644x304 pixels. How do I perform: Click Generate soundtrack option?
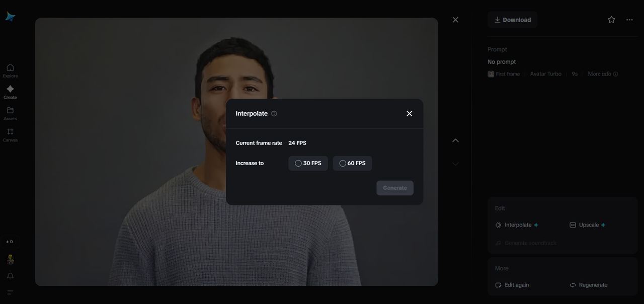pos(526,243)
